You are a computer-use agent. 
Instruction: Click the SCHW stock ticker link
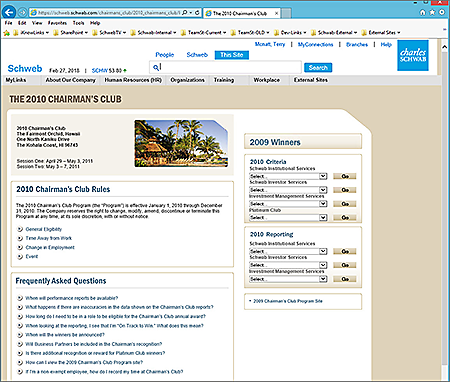[99, 71]
